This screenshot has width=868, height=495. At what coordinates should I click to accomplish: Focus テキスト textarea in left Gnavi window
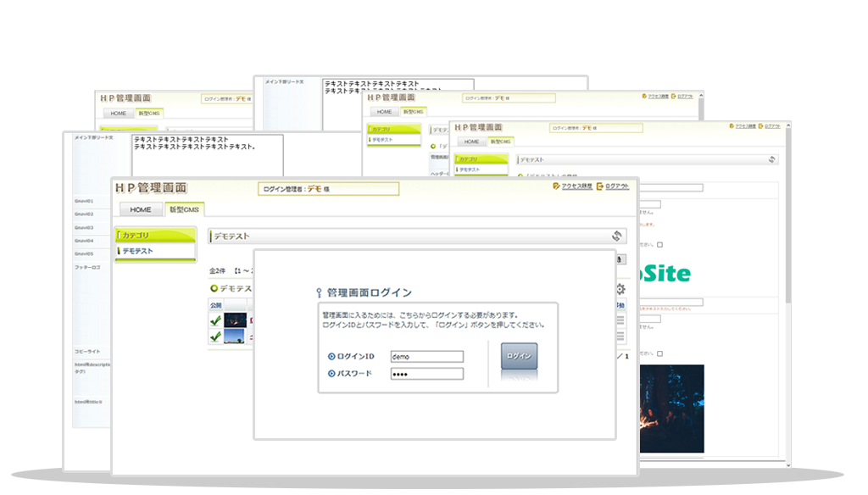click(208, 156)
